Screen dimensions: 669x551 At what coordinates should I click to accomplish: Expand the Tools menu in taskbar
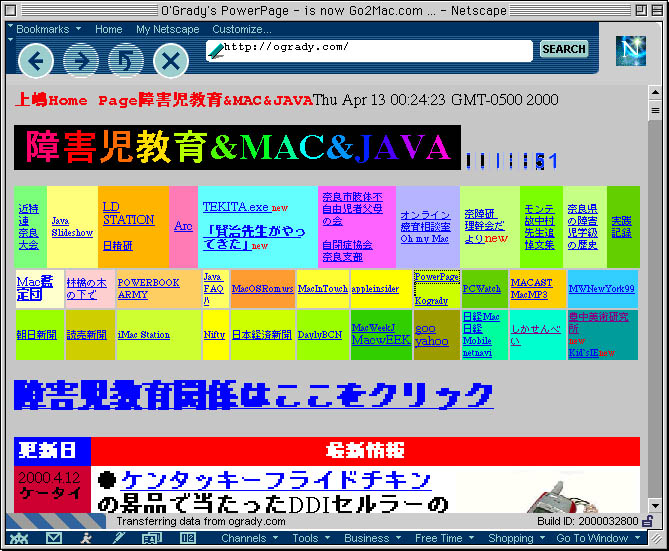pyautogui.click(x=311, y=538)
